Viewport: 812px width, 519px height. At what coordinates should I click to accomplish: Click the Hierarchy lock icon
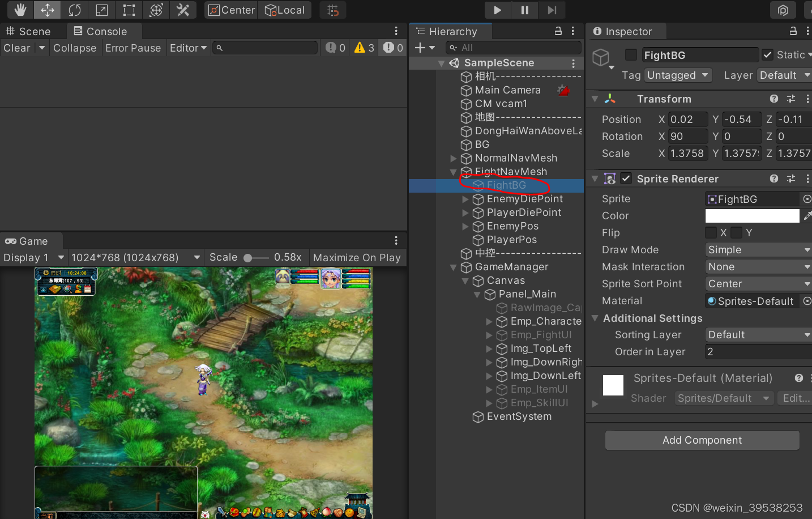(558, 31)
